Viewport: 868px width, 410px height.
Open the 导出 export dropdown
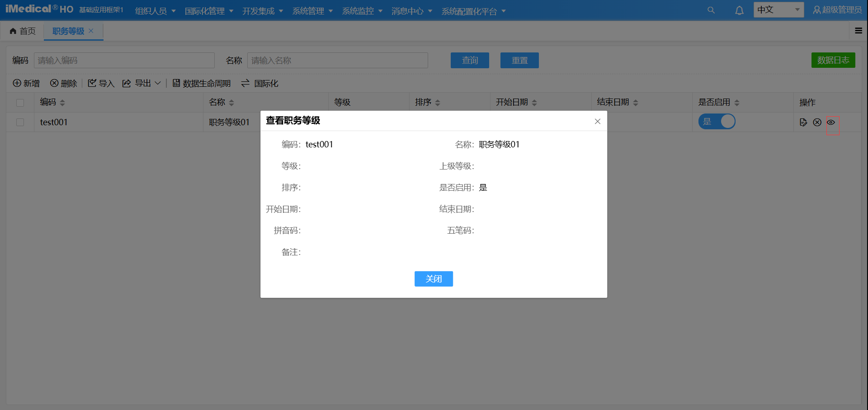[142, 83]
